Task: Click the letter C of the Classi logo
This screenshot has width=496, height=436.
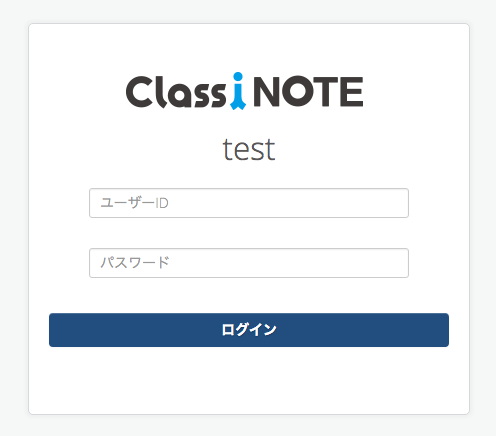Action: tap(139, 92)
